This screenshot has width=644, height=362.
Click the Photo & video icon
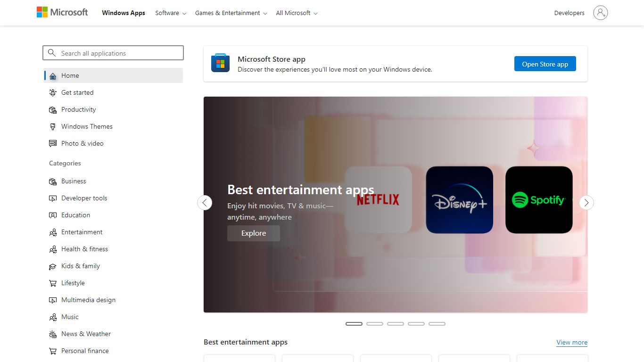(x=53, y=143)
